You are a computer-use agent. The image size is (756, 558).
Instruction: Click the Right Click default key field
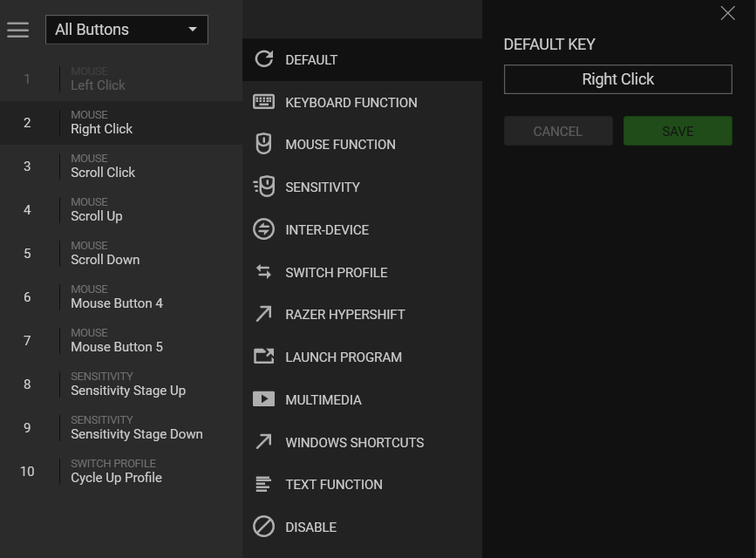tap(617, 79)
